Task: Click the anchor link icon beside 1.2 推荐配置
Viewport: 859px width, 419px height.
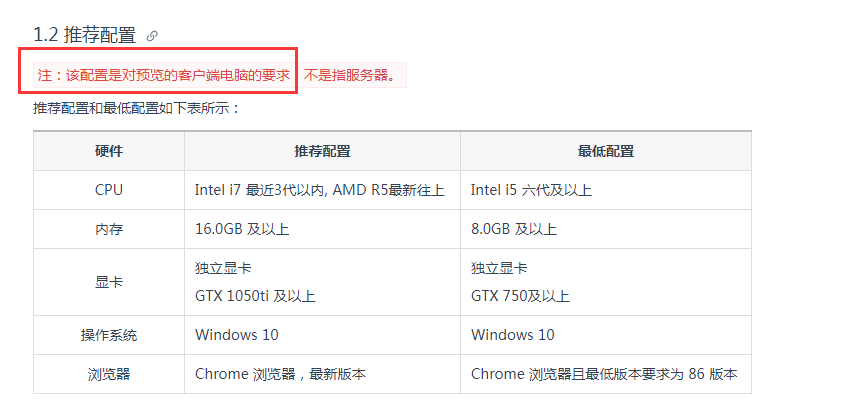Action: (152, 36)
